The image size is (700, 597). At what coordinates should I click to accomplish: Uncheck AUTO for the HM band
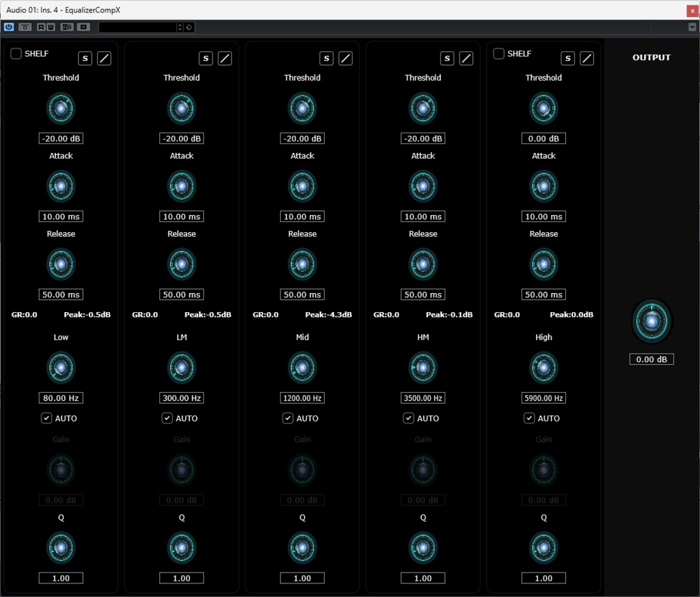[x=409, y=418]
